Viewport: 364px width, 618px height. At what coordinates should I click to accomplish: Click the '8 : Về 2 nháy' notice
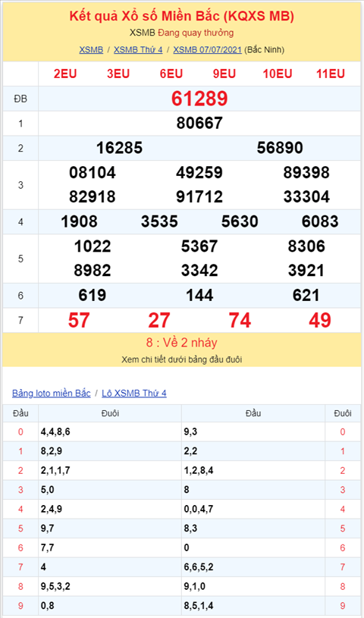181,343
